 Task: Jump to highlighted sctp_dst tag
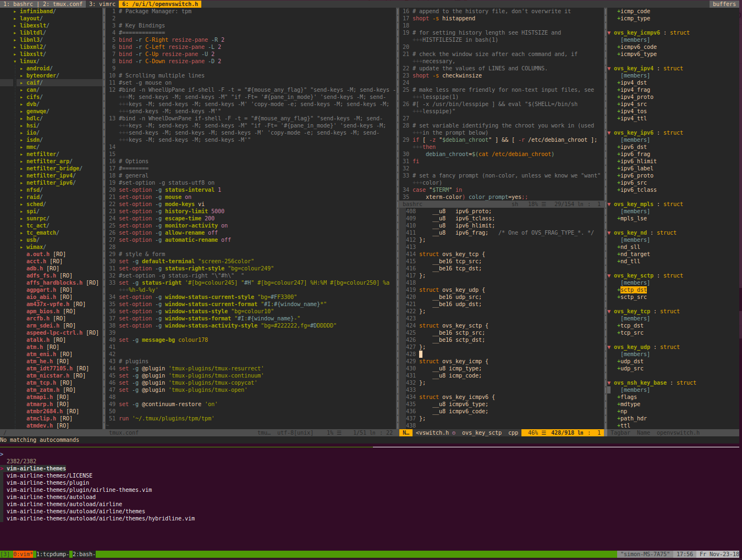tap(634, 290)
